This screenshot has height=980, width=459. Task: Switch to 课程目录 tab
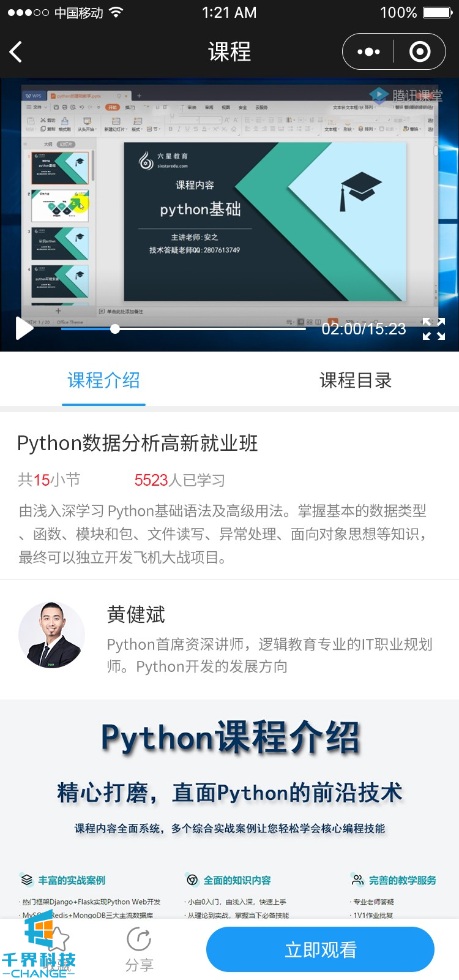[356, 380]
